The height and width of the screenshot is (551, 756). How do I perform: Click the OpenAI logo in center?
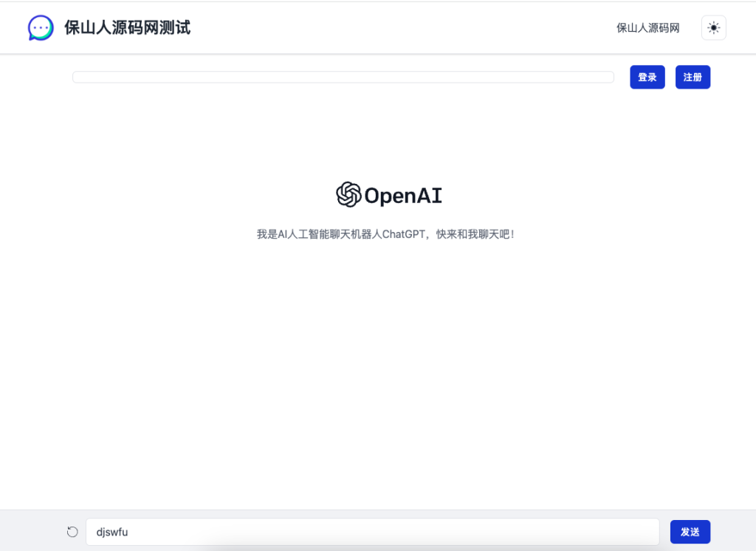click(x=388, y=194)
